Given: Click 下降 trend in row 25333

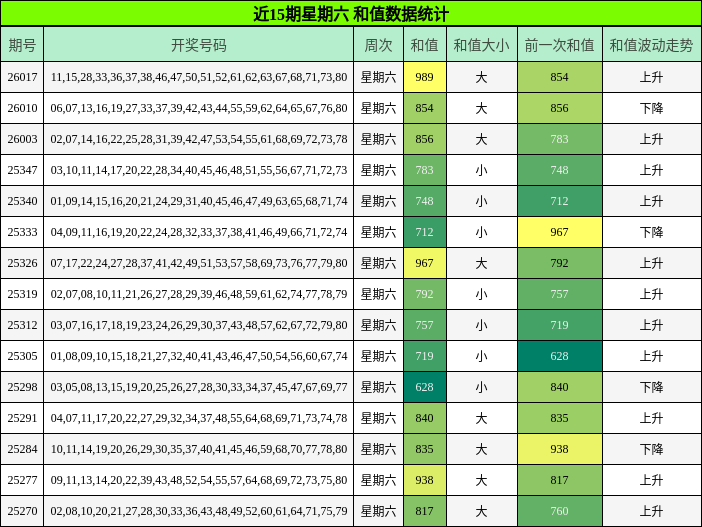Looking at the screenshot, I should tap(651, 232).
